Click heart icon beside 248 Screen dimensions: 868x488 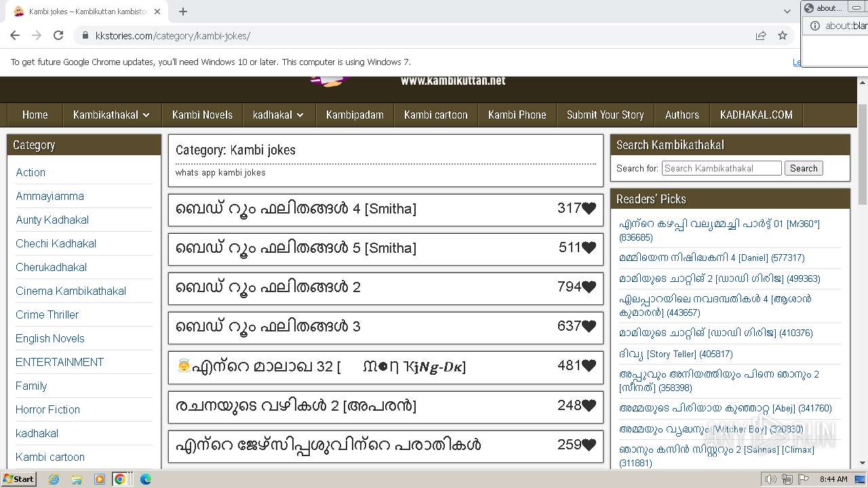pyautogui.click(x=589, y=405)
